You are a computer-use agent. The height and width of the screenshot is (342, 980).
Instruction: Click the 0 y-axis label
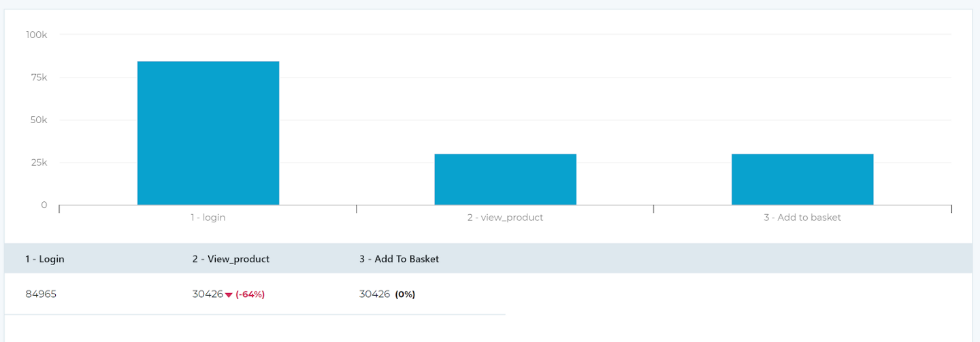(x=44, y=205)
